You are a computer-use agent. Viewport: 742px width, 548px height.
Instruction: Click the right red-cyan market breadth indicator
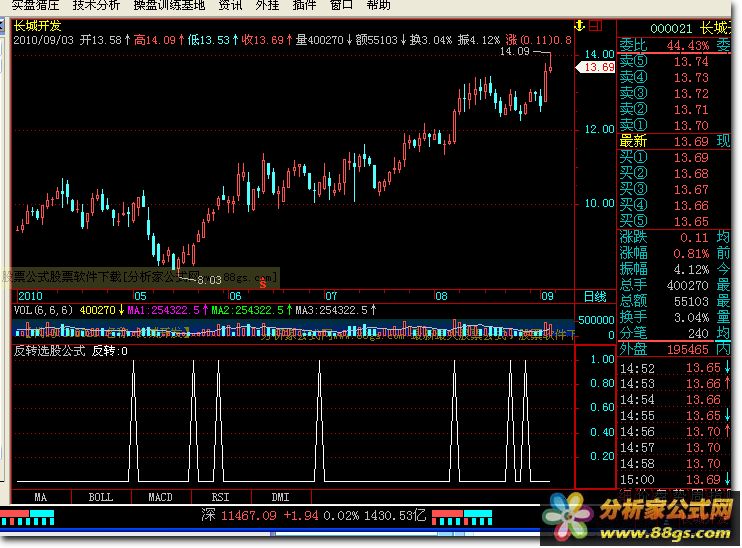462,517
